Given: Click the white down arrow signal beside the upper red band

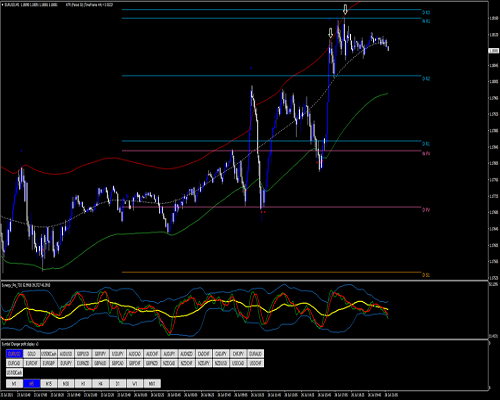Looking at the screenshot, I should [x=330, y=33].
